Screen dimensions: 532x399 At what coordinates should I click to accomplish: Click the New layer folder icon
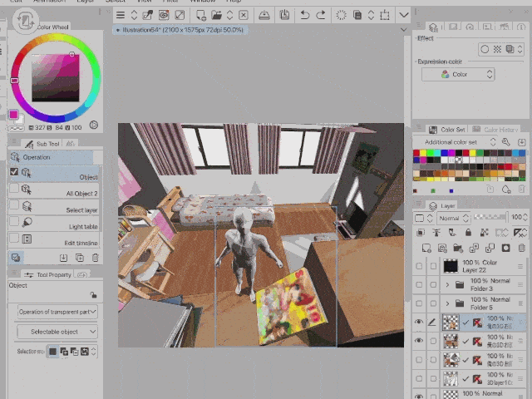coord(458,248)
